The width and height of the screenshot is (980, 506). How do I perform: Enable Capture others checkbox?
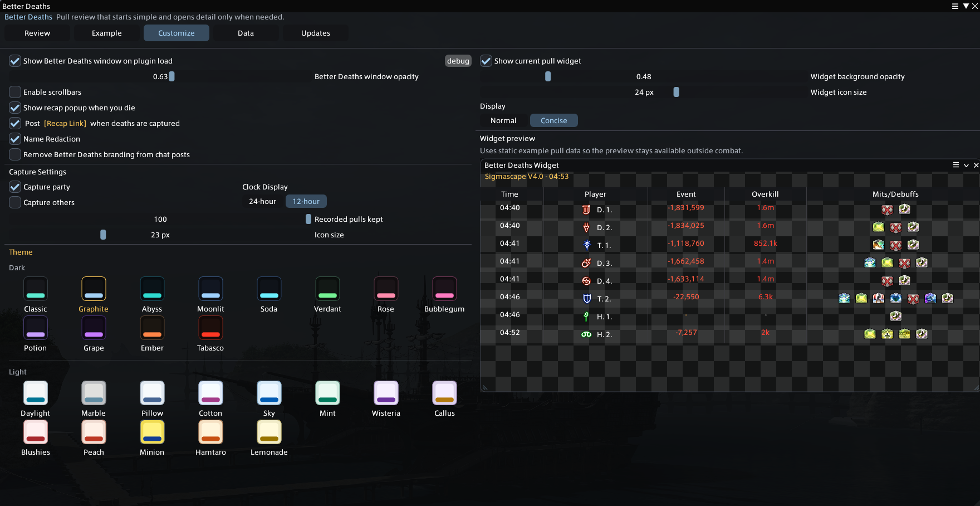(x=15, y=202)
